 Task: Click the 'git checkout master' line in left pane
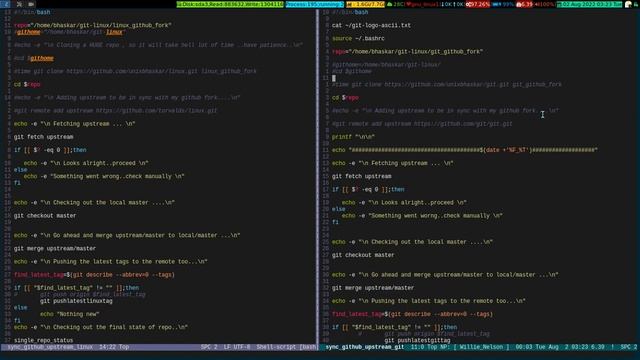tap(45, 216)
